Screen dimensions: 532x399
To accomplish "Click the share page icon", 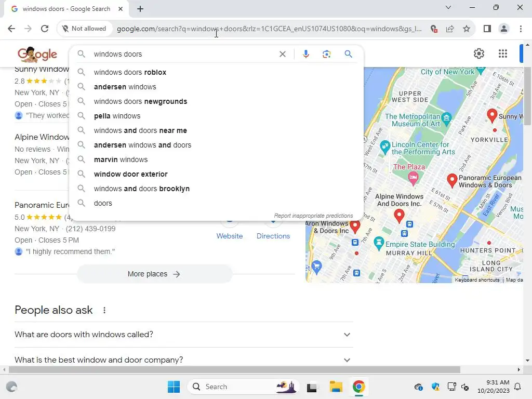I will (450, 29).
